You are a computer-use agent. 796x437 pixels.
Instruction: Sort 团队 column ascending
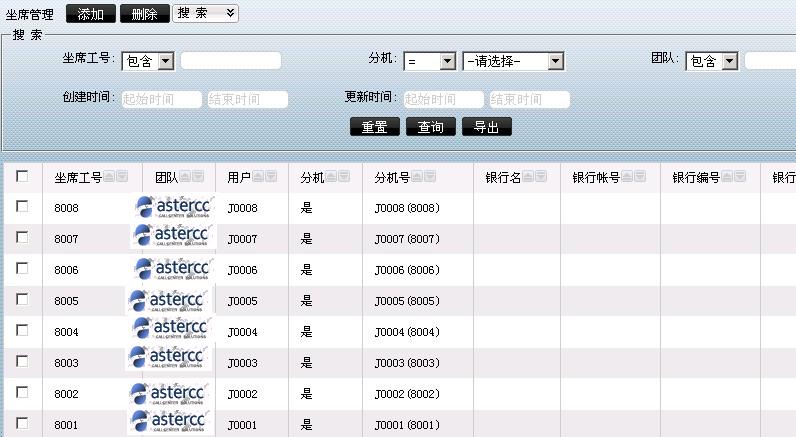click(185, 177)
